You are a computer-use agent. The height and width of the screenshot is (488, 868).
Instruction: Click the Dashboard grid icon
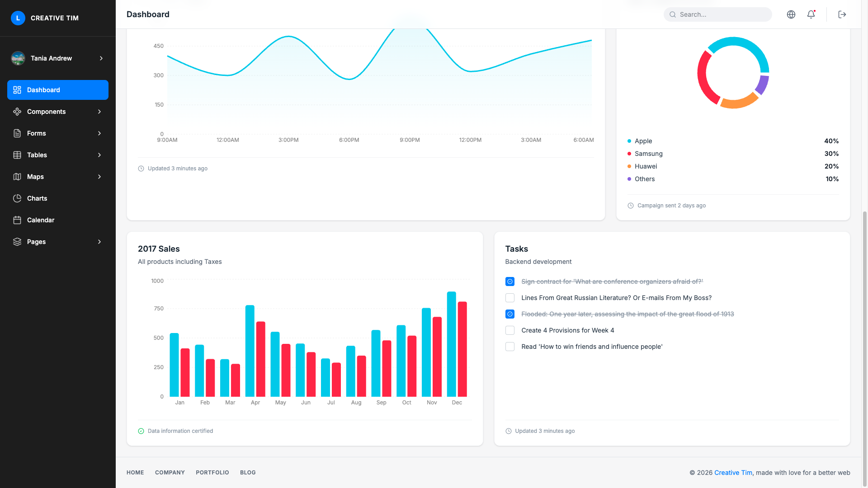pos(17,90)
